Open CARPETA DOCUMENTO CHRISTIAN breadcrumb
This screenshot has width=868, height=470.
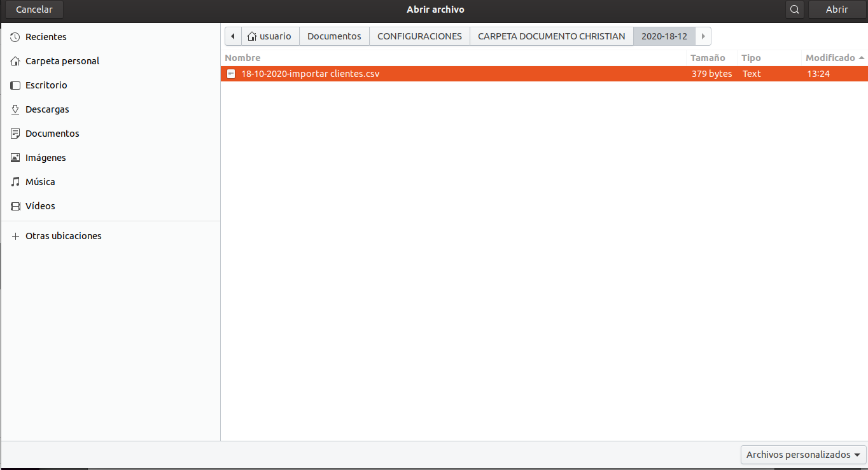point(552,36)
